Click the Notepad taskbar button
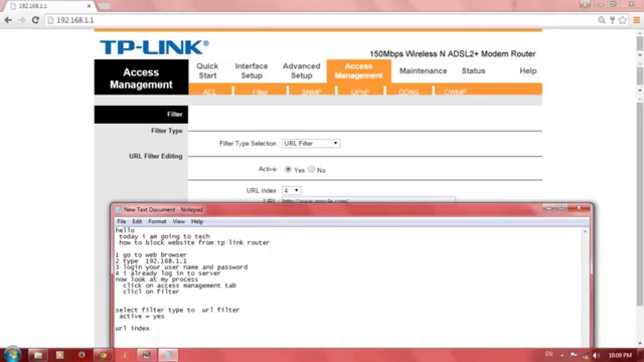 (x=168, y=355)
